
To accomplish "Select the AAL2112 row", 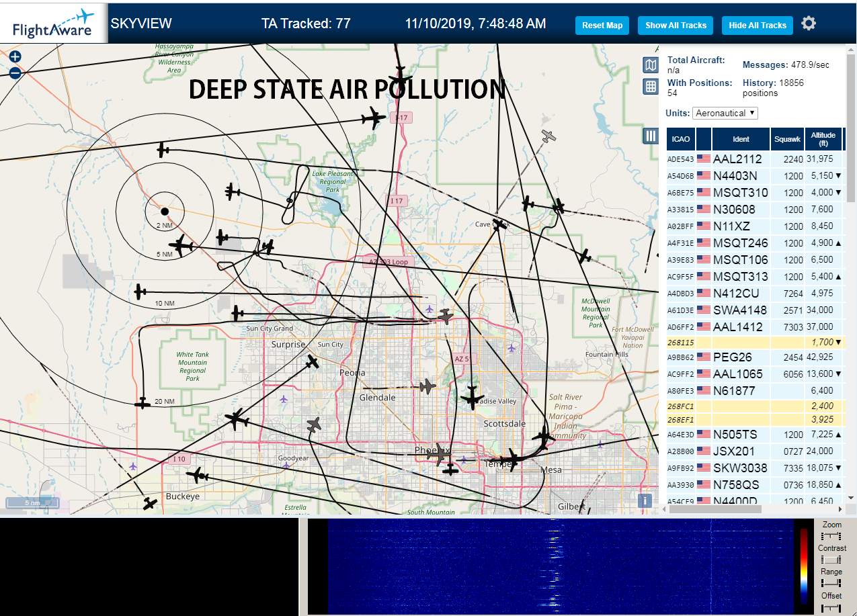I will point(756,159).
